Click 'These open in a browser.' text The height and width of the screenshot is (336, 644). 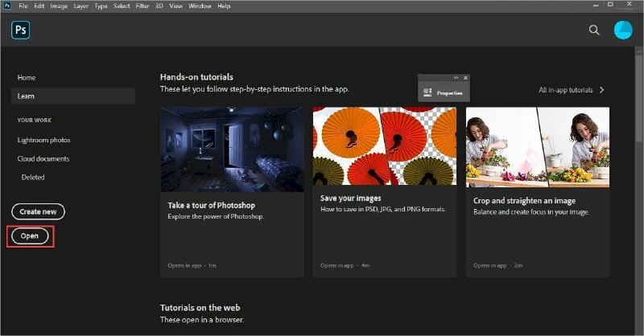click(202, 320)
